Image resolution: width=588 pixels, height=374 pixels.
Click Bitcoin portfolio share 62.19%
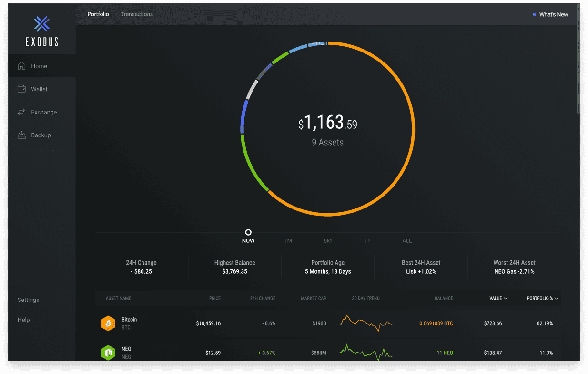tap(545, 323)
